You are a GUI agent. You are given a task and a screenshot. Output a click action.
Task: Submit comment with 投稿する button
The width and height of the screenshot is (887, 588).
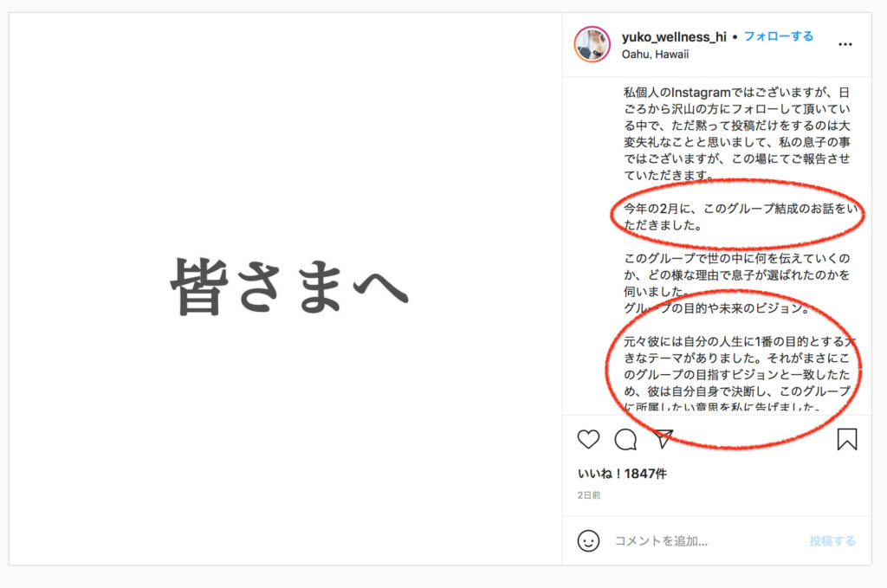click(832, 541)
